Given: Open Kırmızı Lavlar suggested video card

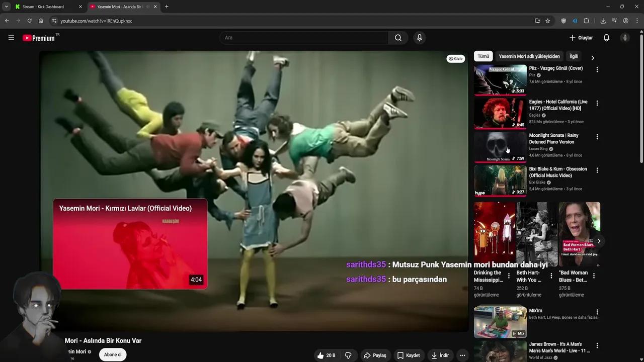Looking at the screenshot, I should [x=130, y=244].
